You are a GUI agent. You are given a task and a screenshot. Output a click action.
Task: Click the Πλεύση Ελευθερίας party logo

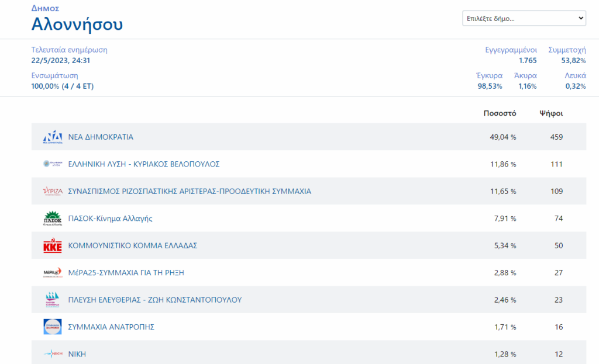pyautogui.click(x=52, y=300)
